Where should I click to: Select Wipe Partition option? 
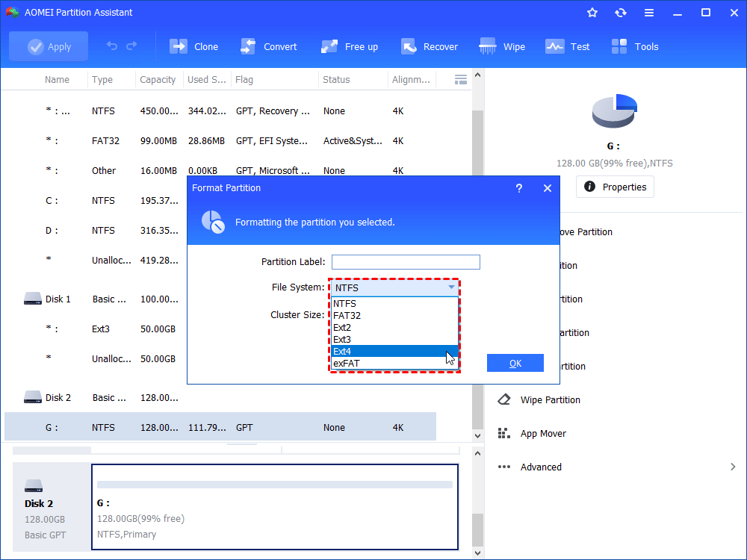[x=551, y=400]
